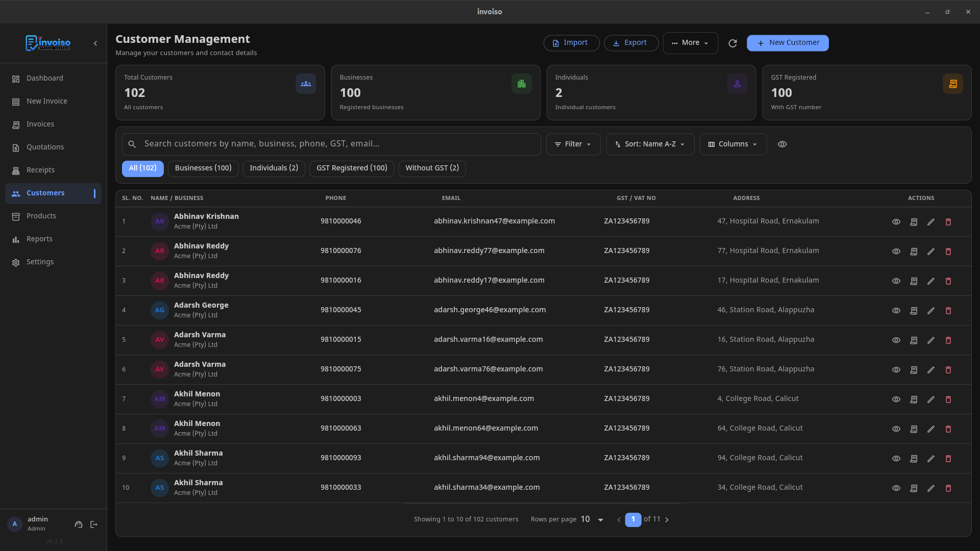Click the Total Customers people icon
Image resolution: width=980 pixels, height=551 pixels.
point(306,84)
